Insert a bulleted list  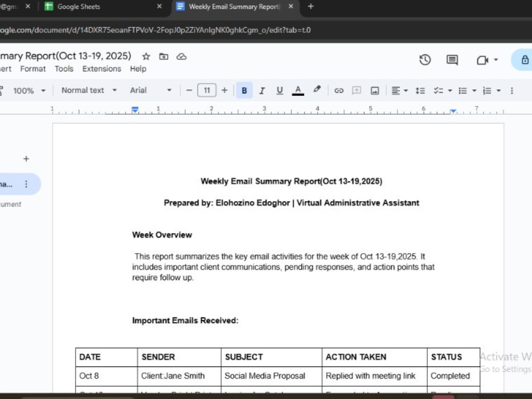tap(462, 90)
